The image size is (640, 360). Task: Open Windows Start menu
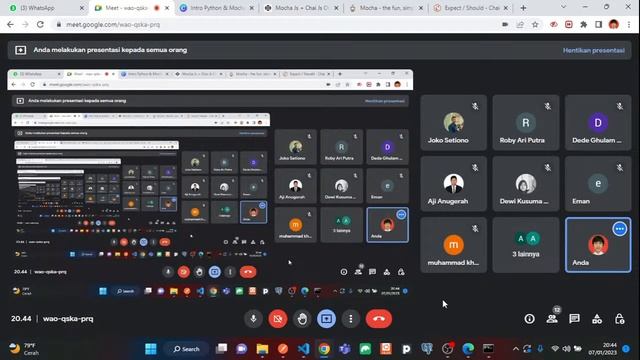[151, 349]
